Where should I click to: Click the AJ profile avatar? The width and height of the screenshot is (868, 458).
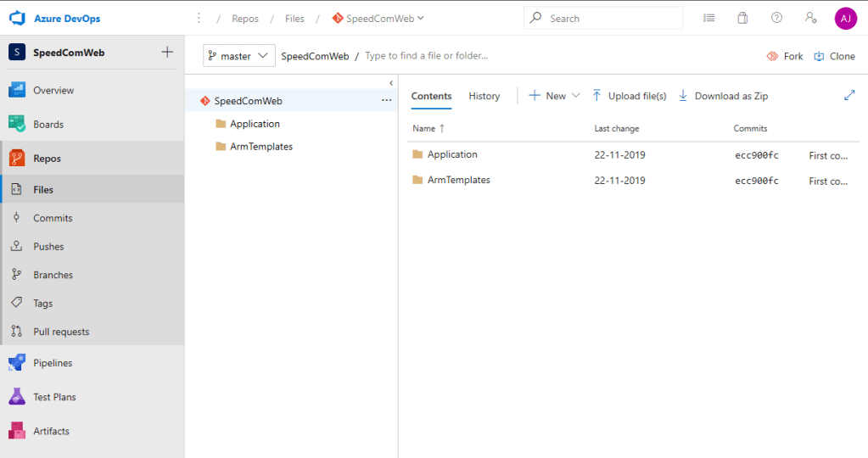(x=845, y=18)
